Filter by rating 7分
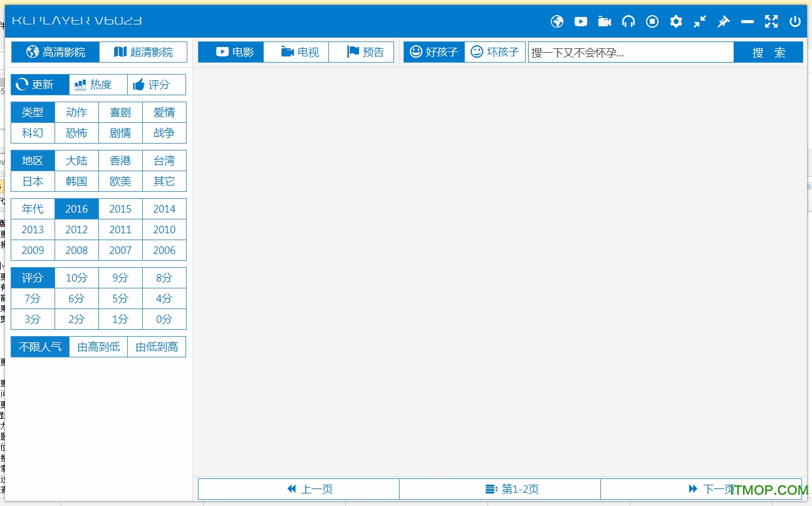This screenshot has width=812, height=506. point(33,298)
